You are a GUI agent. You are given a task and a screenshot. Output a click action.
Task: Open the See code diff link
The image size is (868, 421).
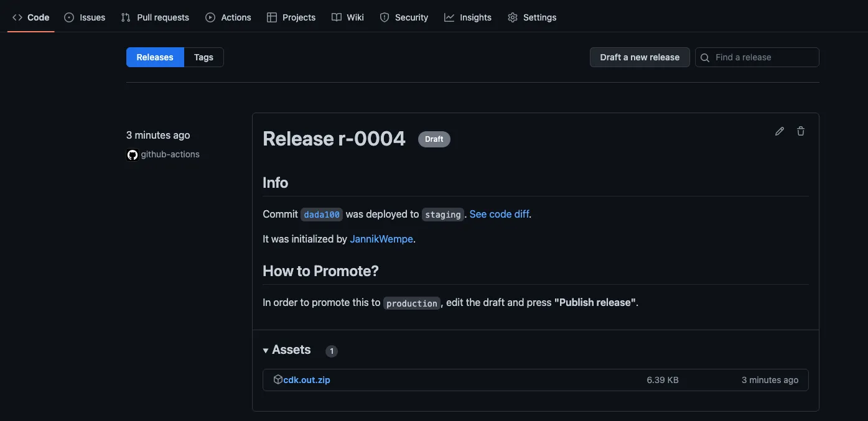pyautogui.click(x=499, y=214)
